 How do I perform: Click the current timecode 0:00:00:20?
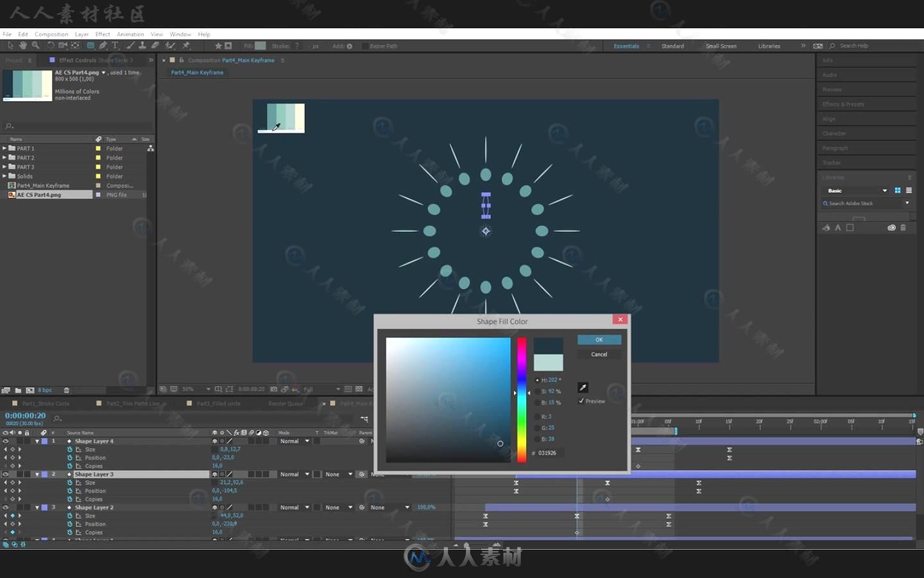tap(26, 416)
